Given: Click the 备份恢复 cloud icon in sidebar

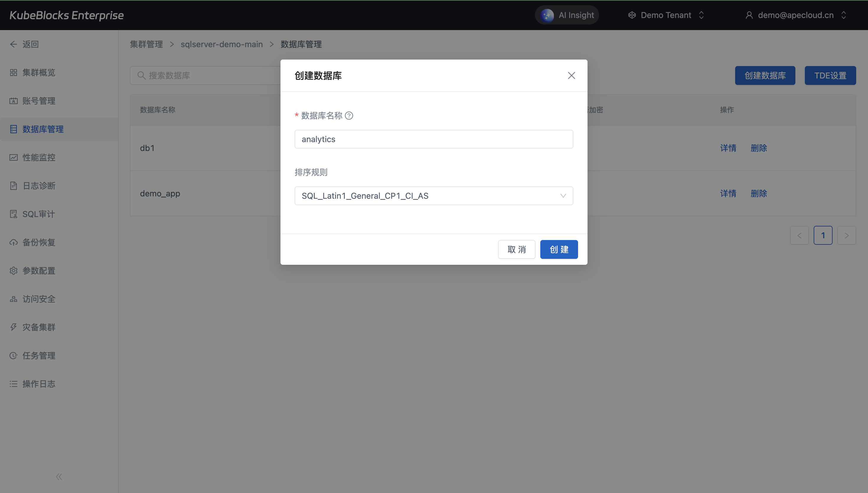Looking at the screenshot, I should click(x=14, y=242).
